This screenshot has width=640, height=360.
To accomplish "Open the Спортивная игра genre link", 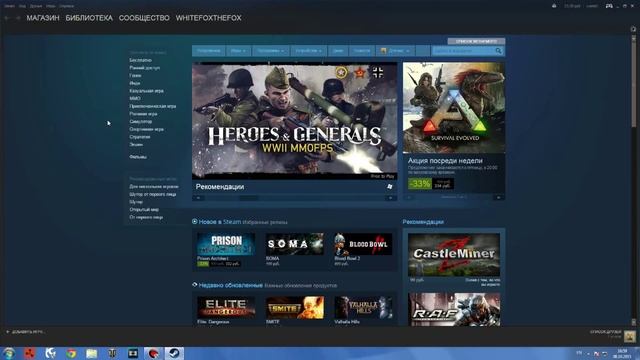I will [146, 129].
